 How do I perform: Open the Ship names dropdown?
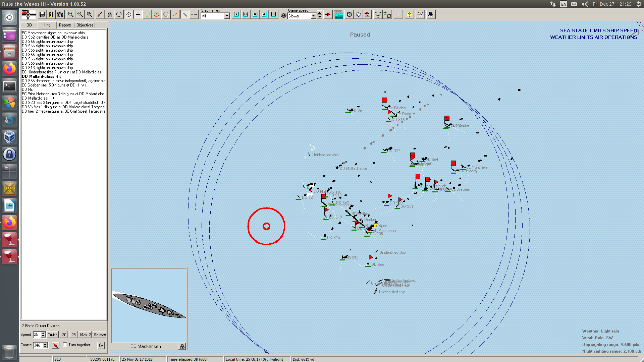tap(227, 16)
